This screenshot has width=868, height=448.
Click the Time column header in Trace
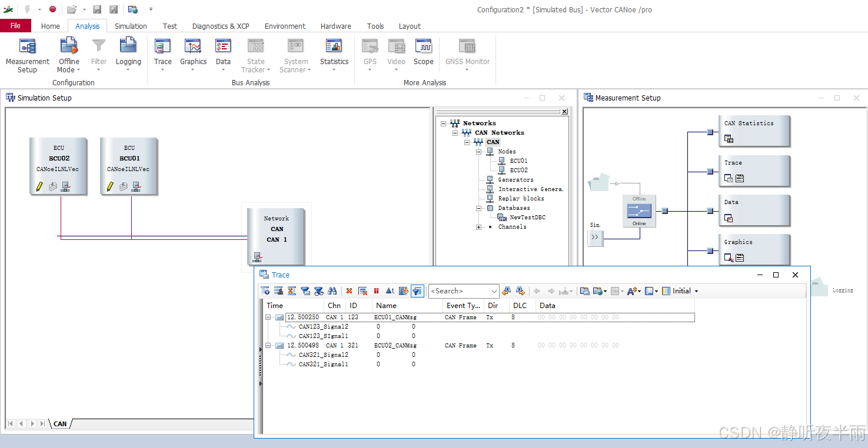294,306
